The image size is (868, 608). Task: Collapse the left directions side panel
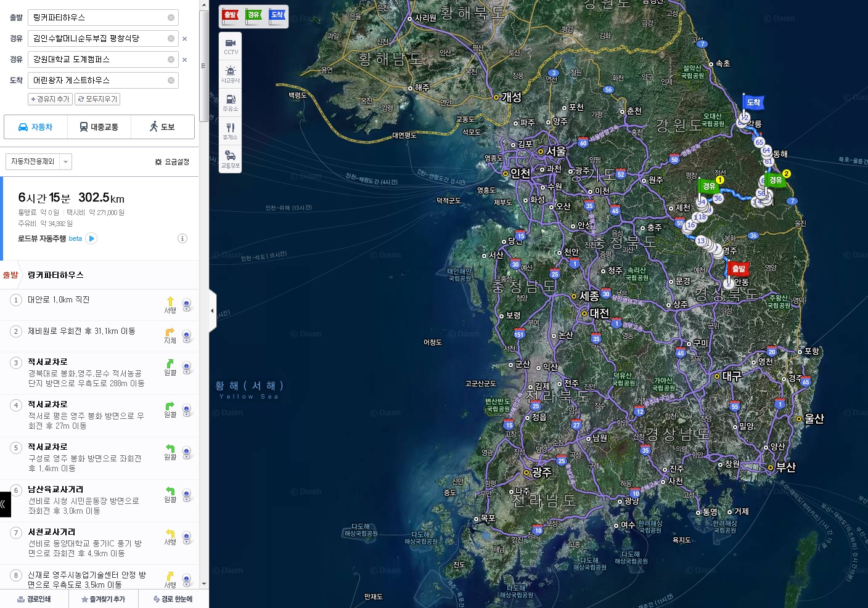tap(213, 311)
